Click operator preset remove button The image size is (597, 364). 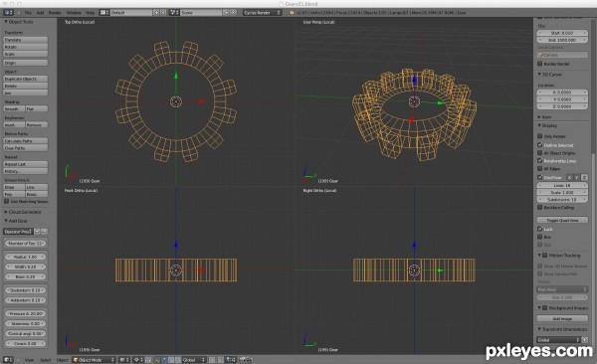[x=44, y=232]
